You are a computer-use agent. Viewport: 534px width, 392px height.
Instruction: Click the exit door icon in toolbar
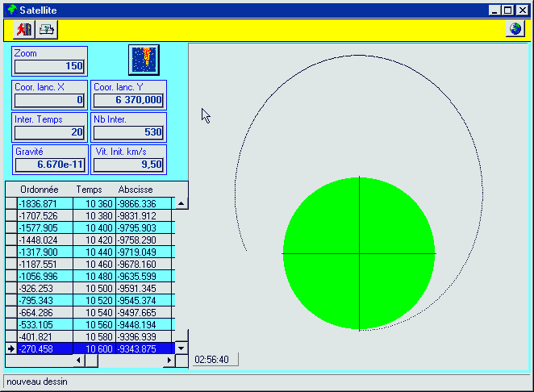(23, 30)
